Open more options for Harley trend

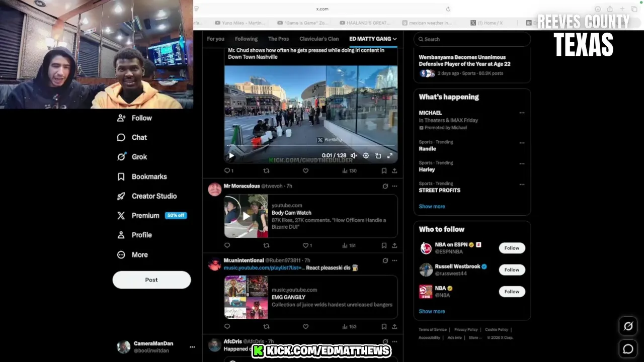[522, 163]
